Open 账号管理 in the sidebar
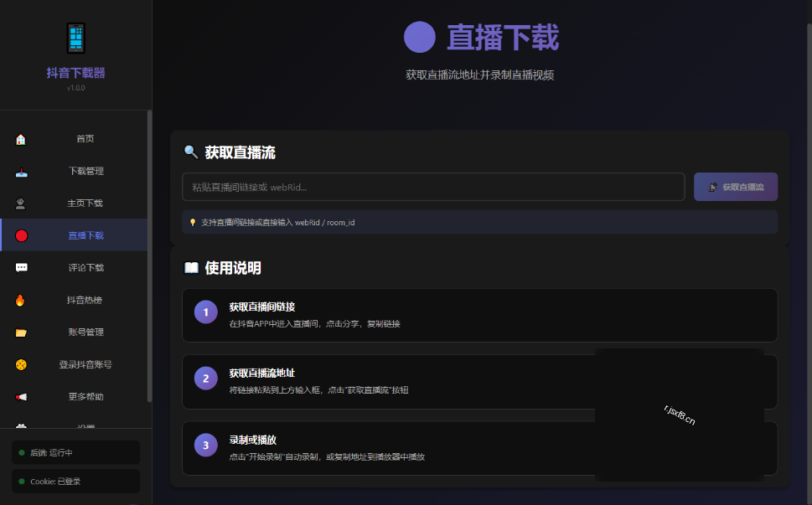This screenshot has width=812, height=505. (x=74, y=332)
